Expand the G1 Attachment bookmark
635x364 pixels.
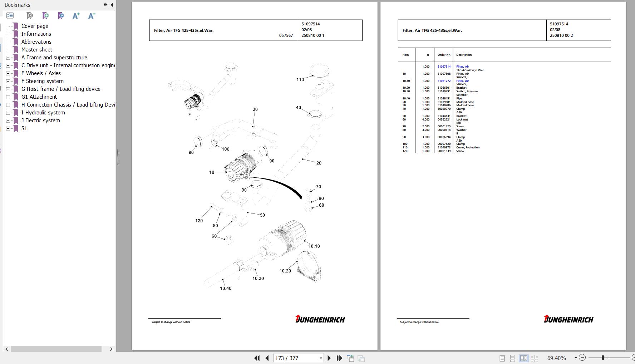[8, 97]
